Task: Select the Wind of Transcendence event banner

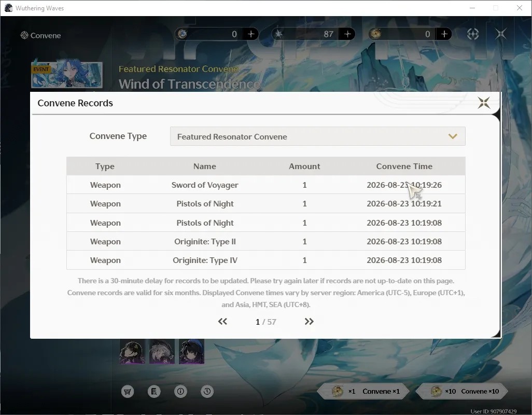Action: point(67,74)
